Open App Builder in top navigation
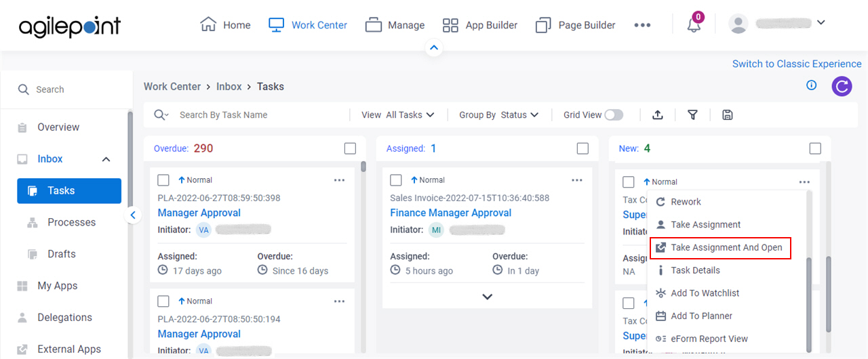The width and height of the screenshot is (868, 359). pos(479,25)
